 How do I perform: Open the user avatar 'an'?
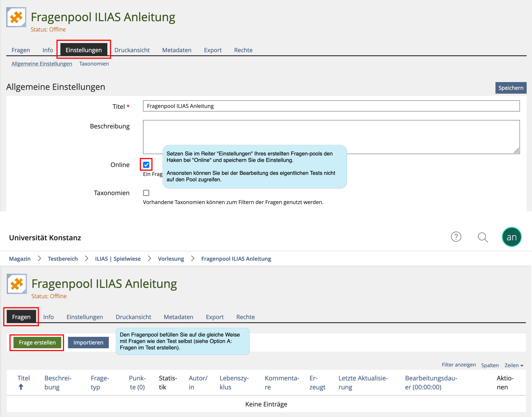512,237
